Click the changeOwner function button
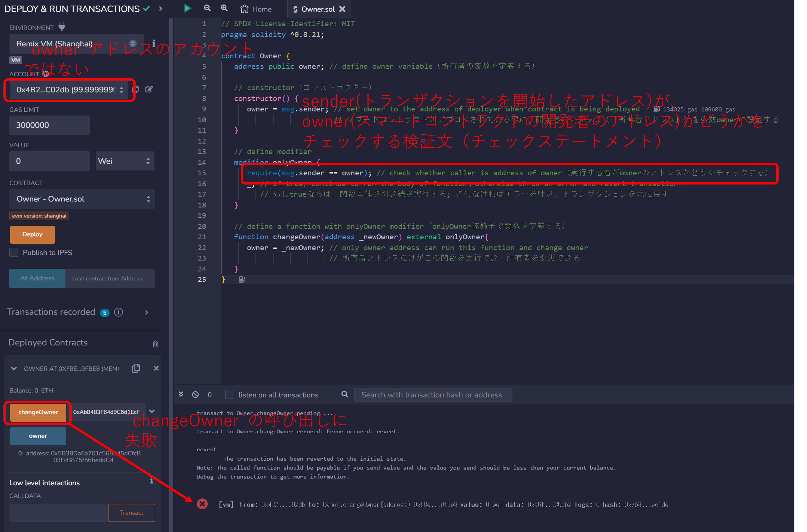 coord(38,412)
